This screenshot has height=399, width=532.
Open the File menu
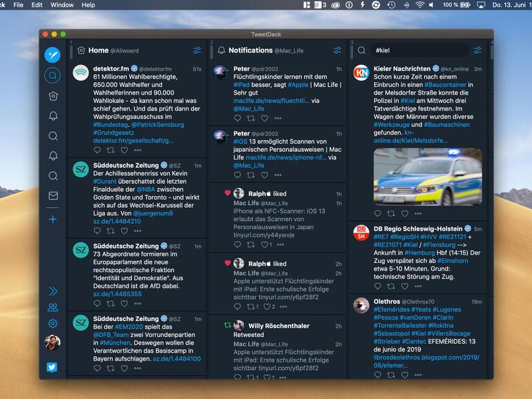pyautogui.click(x=19, y=5)
